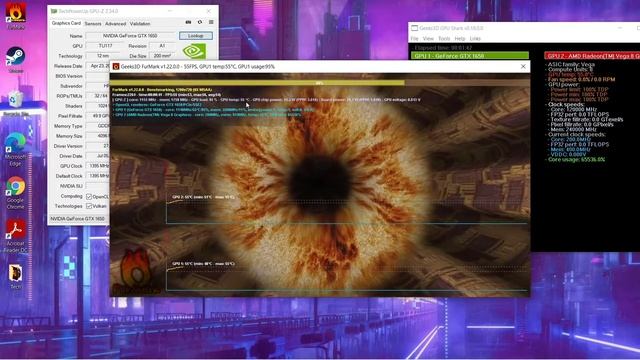
Task: Select the green GPU 1 GeForce GTX 1650 header
Action: [x=470, y=56]
